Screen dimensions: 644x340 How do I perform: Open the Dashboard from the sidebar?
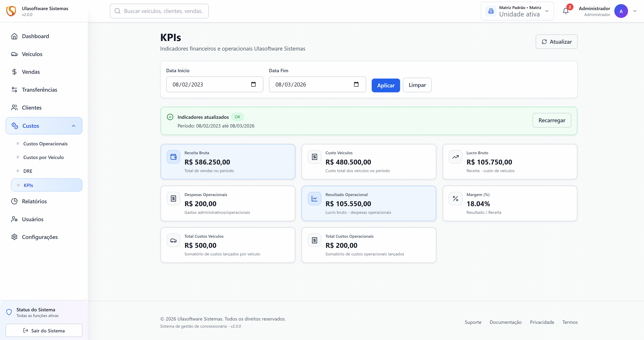point(35,36)
